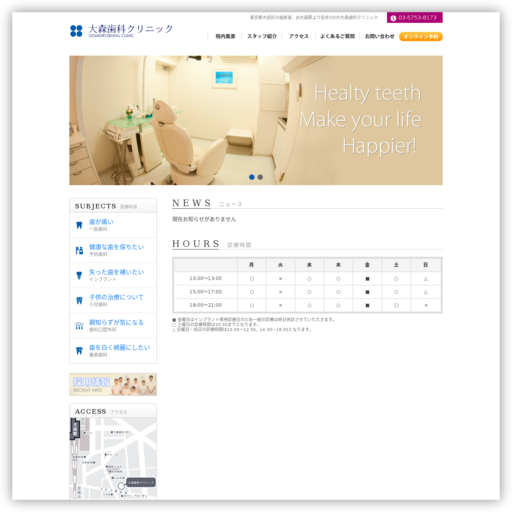
Task: Click the × in 日 18:00~21:00 cell
Action: click(426, 305)
